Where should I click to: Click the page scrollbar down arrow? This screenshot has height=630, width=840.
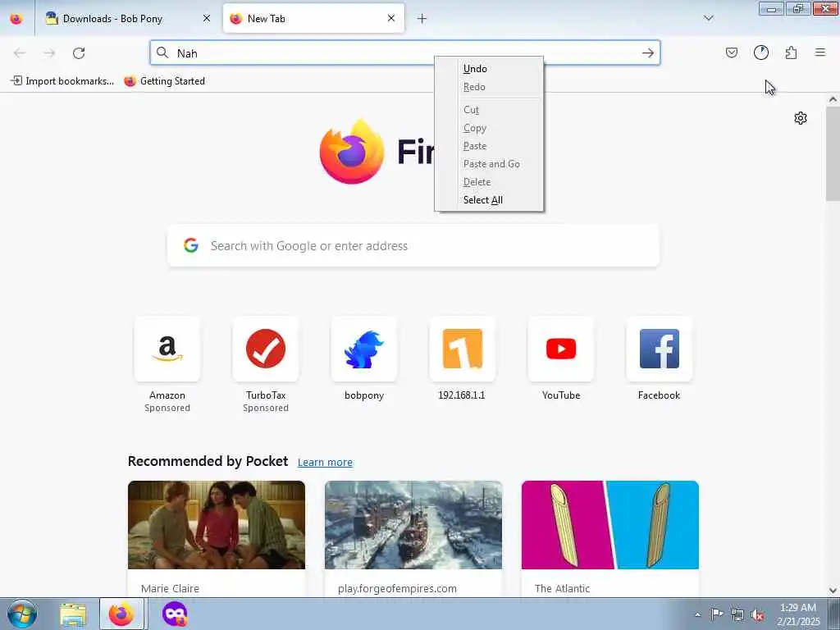pos(833,591)
